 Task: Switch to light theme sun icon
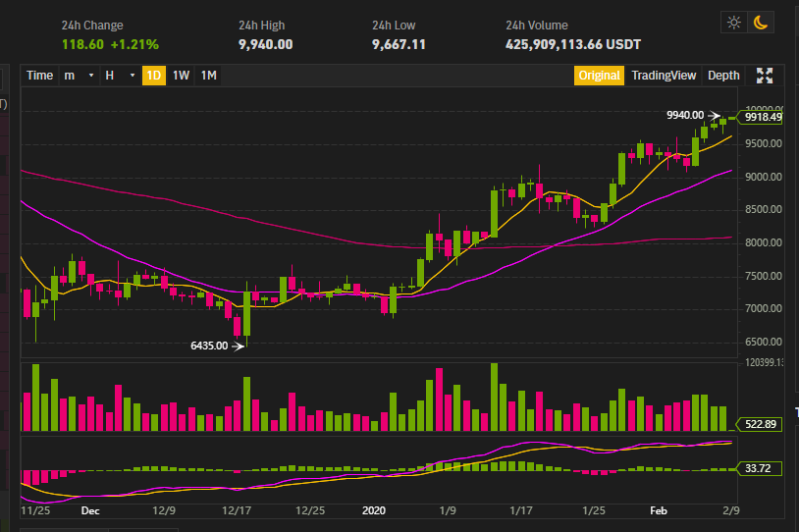(734, 23)
